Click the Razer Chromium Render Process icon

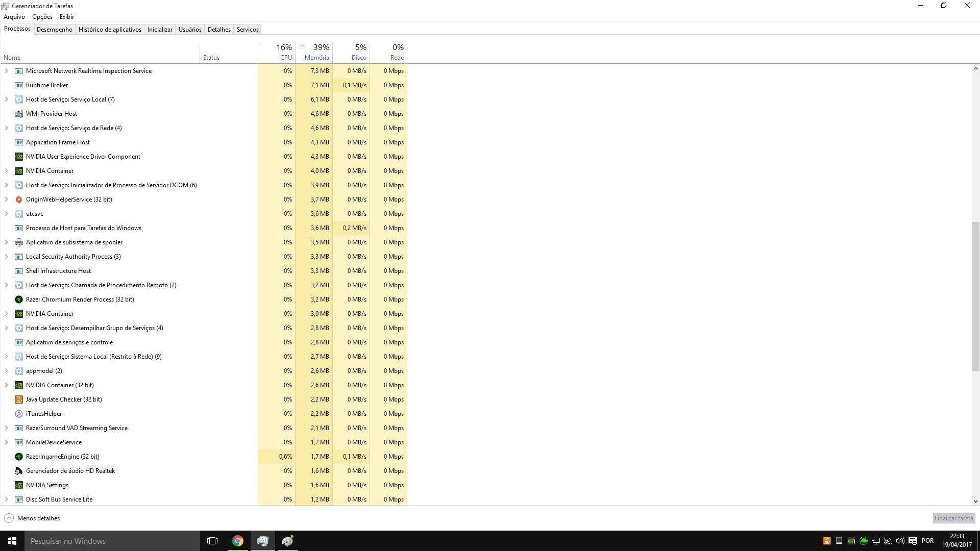(19, 299)
